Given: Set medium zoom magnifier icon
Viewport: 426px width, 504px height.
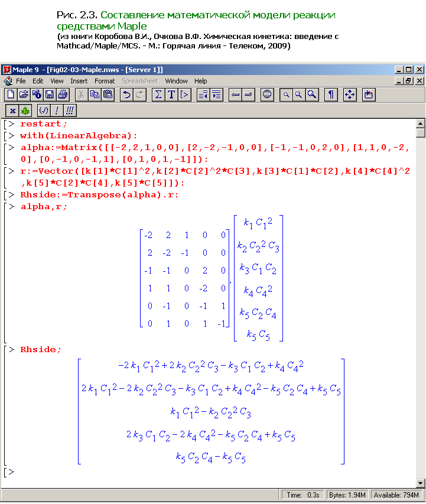Looking at the screenshot, I should coord(299,95).
